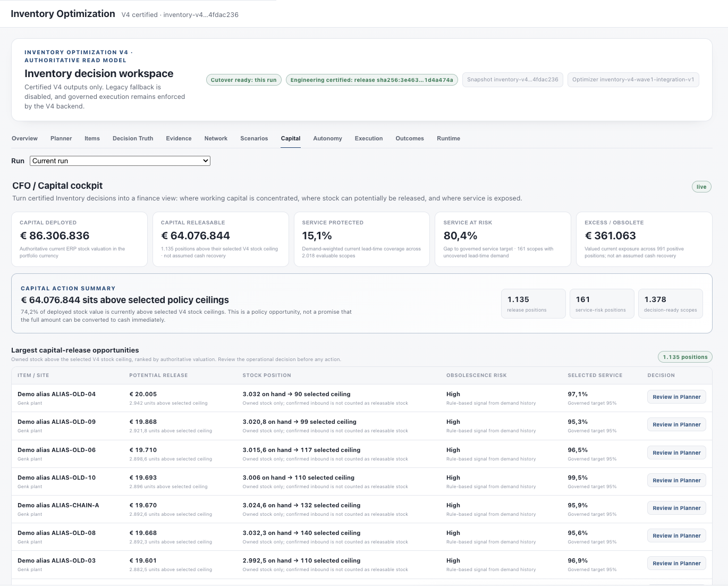Open the Outcomes tab
The image size is (728, 586).
[410, 138]
